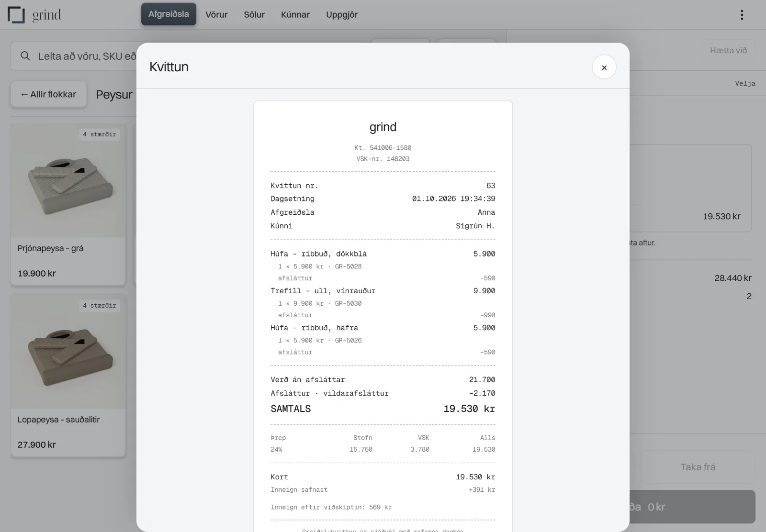Click the price 27.900 kr
Screen dimensions: 766x532
coord(37,445)
